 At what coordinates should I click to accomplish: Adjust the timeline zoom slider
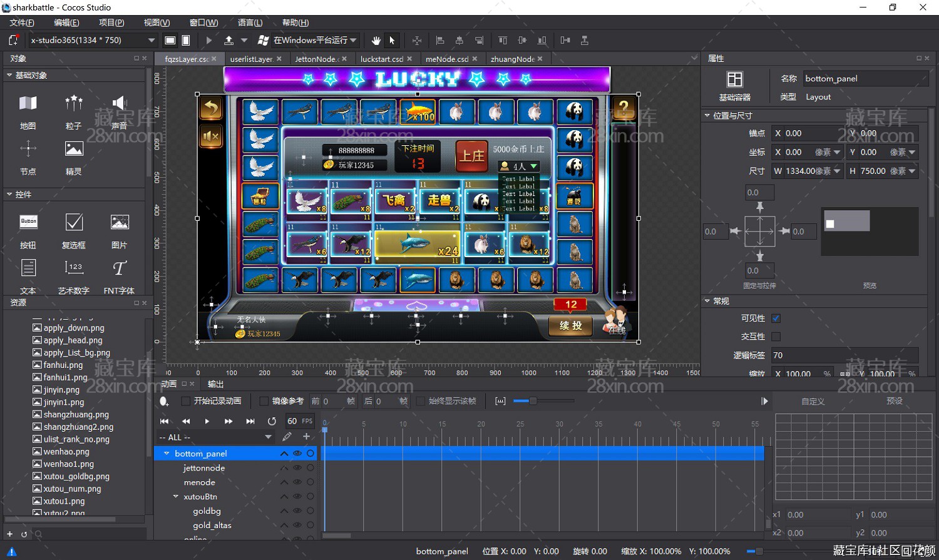(533, 401)
